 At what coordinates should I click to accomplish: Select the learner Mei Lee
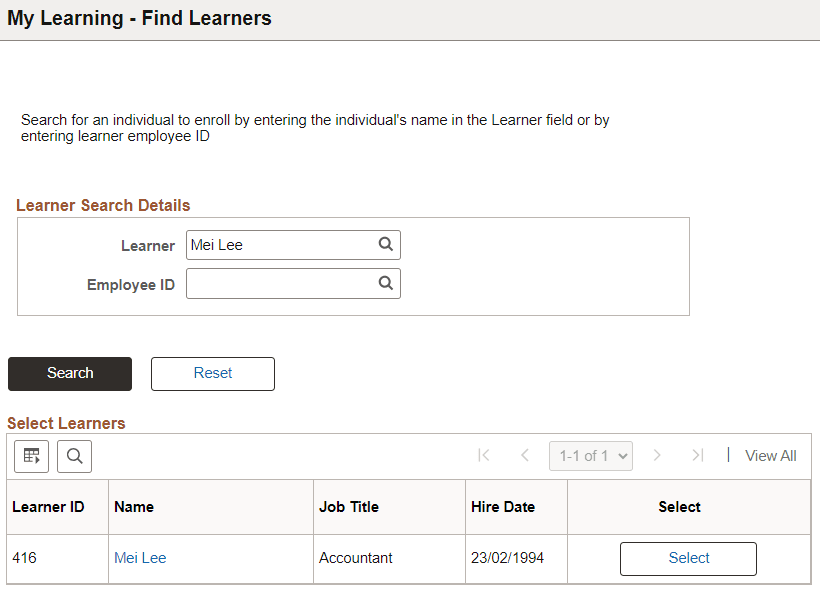[x=688, y=558]
